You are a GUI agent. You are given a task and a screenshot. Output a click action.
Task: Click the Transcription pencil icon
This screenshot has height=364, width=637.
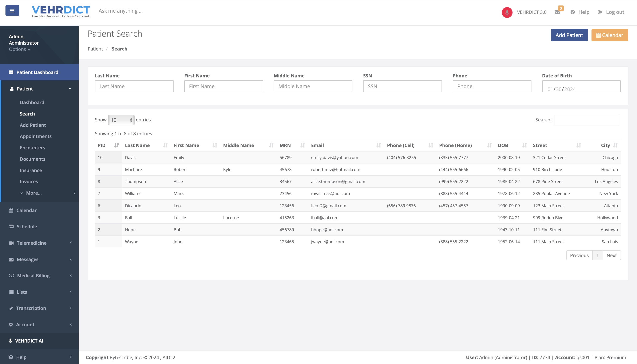[x=11, y=308]
